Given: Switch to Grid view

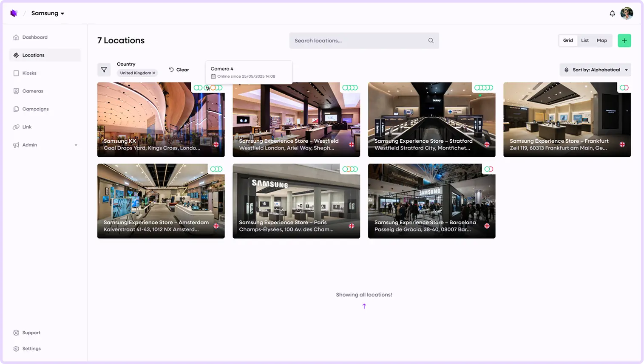Looking at the screenshot, I should 568,40.
